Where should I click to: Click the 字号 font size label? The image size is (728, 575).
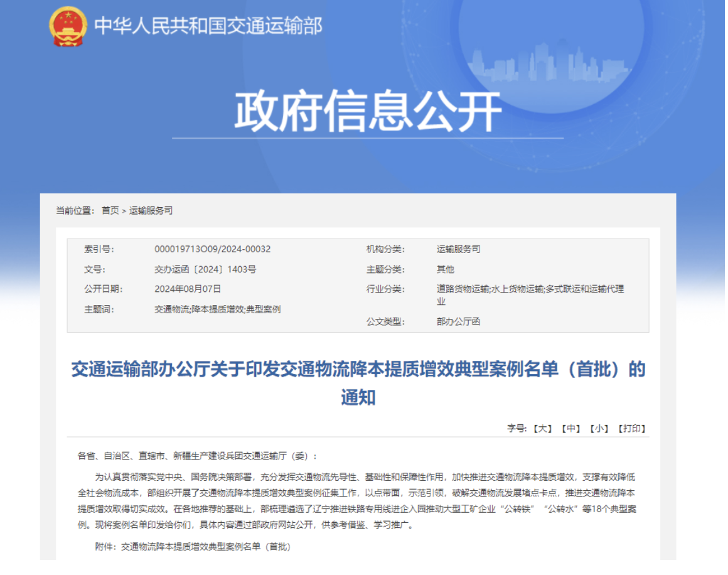[x=517, y=429]
